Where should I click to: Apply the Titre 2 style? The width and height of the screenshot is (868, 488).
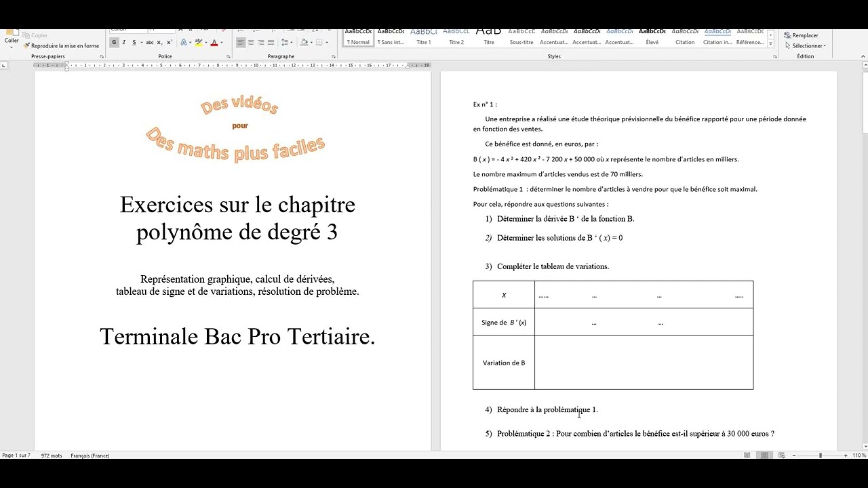click(x=456, y=37)
